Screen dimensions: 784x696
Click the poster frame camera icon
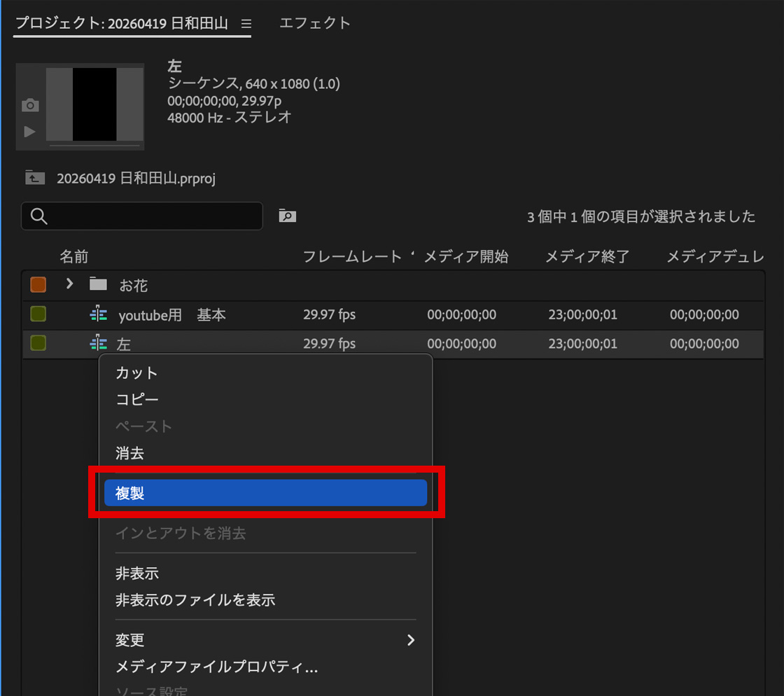point(30,105)
